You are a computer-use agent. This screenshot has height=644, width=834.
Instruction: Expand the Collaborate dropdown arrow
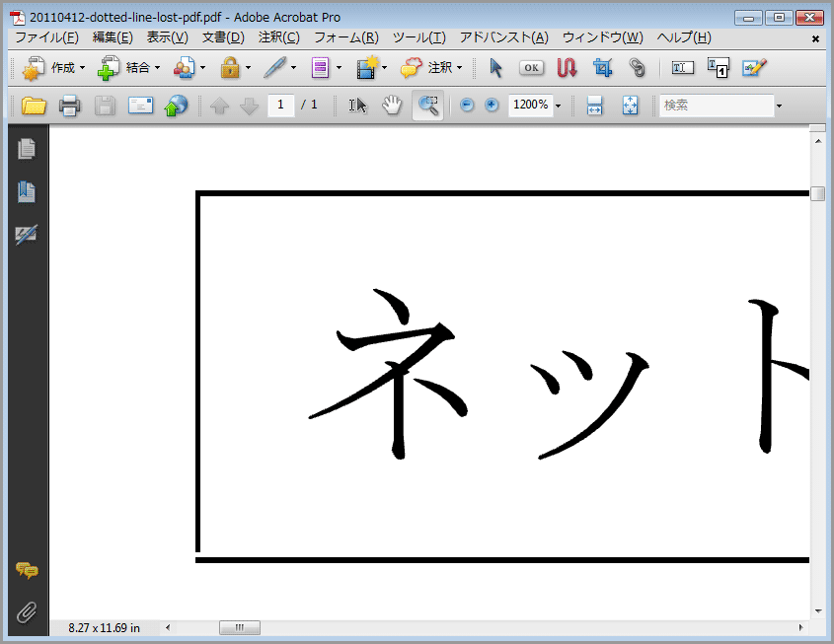(x=202, y=68)
